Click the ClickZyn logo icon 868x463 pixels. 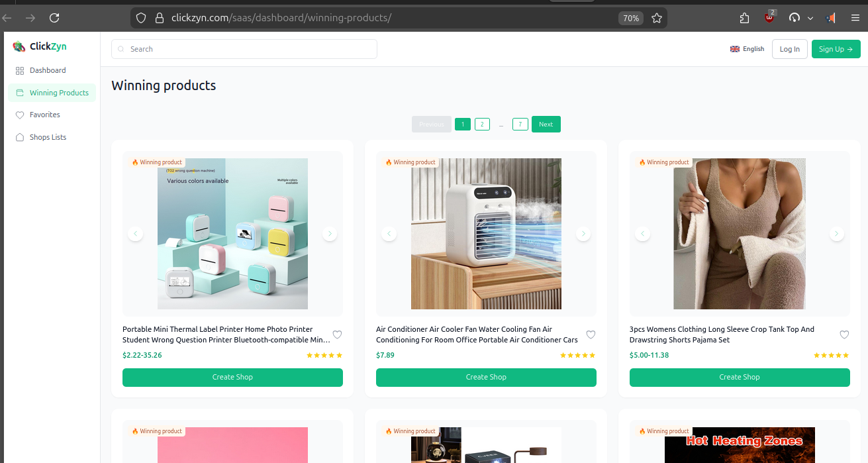point(19,46)
